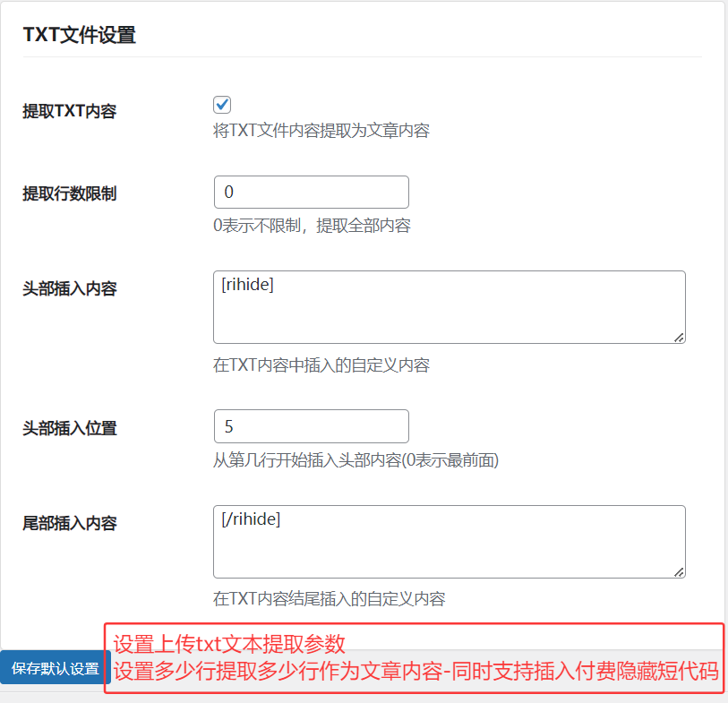Focus the 尾部插入内容 textarea containing [/rihide]
Viewport: 728px width, 703px height.
tap(448, 541)
